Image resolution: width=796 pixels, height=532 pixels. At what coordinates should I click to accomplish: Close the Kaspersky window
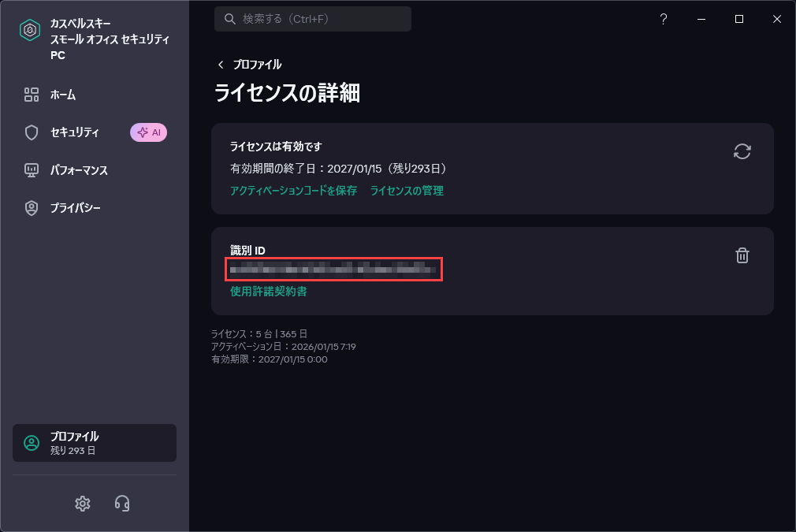click(777, 19)
